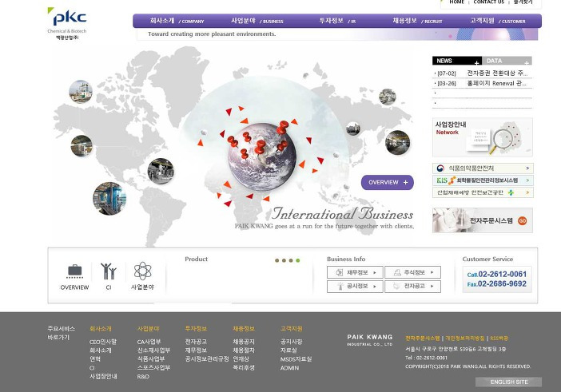Open 투자정보 IR menu
The image size is (561, 392).
(337, 21)
